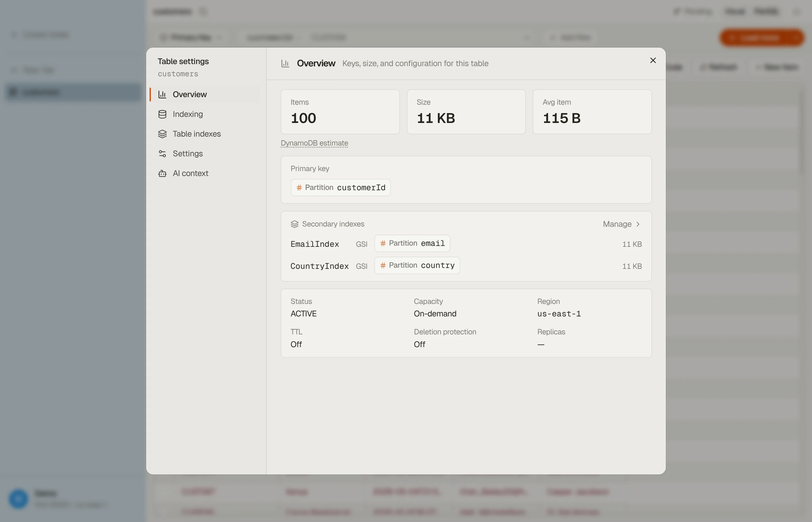Click the Size value 11 KB card
Screen dimensions: 812x522
click(x=466, y=112)
